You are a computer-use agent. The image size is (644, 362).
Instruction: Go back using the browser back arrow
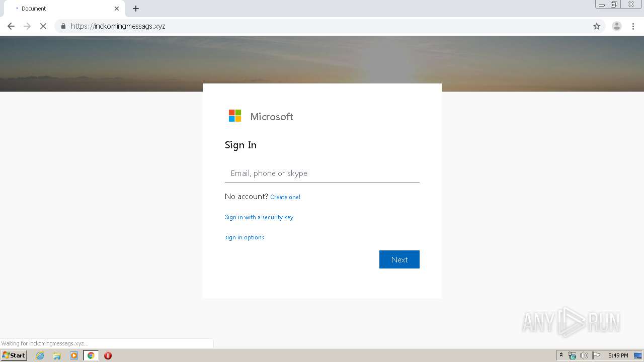pyautogui.click(x=11, y=26)
